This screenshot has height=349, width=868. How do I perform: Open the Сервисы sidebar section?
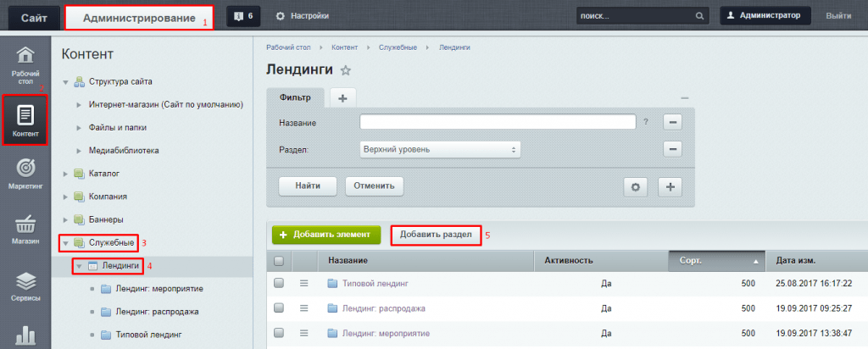coord(25,285)
